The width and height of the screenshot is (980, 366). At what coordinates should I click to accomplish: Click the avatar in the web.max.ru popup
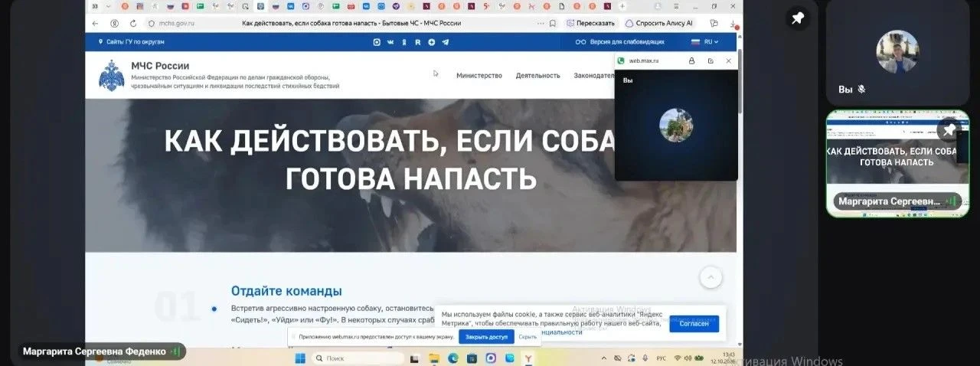[676, 125]
